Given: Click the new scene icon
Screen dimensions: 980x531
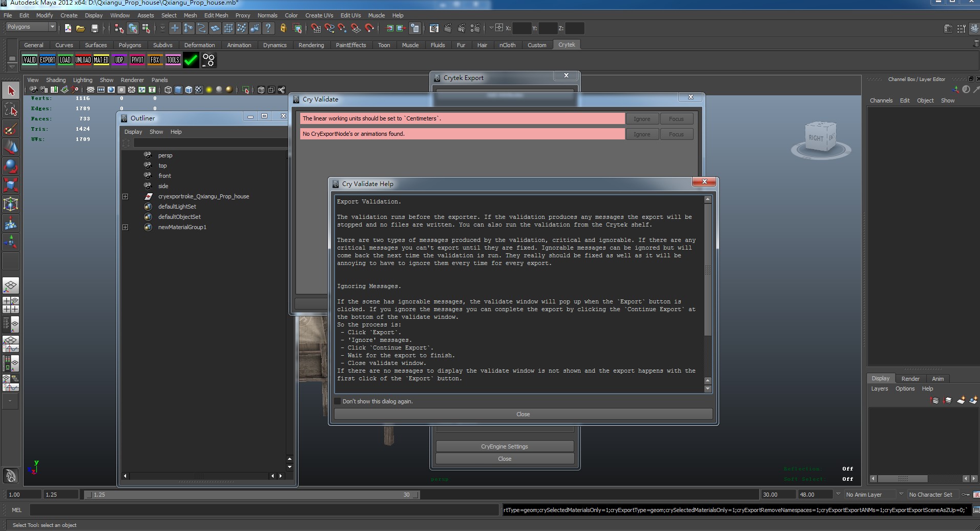Looking at the screenshot, I should 68,28.
